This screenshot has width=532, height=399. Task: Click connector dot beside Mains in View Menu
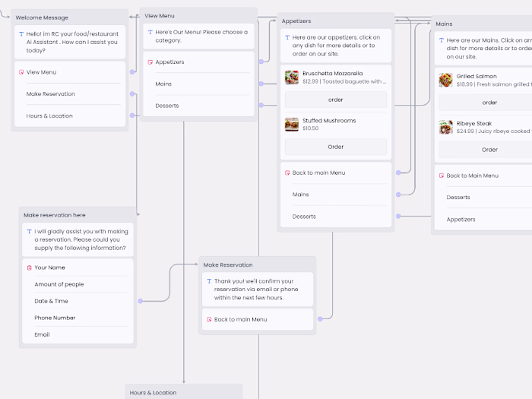261,84
